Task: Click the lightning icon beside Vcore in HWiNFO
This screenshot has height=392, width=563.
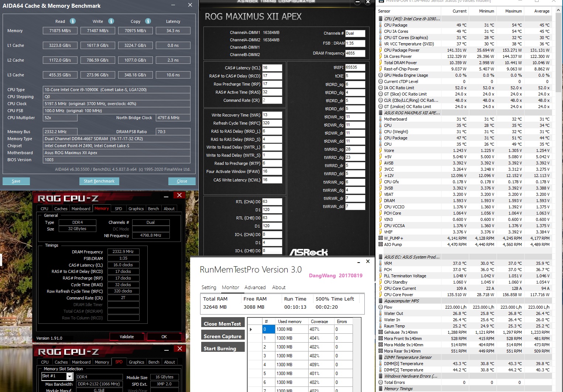Action: (x=381, y=150)
